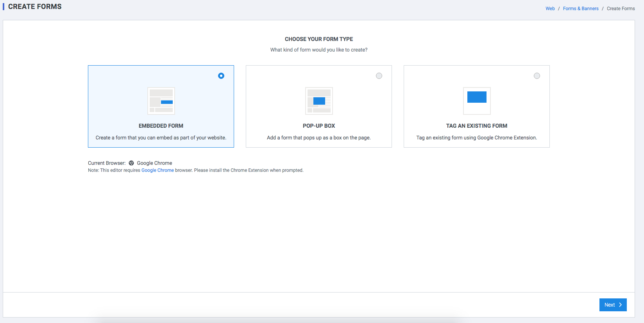Click the EMBEDDED FORM title
The image size is (644, 323).
click(x=161, y=126)
